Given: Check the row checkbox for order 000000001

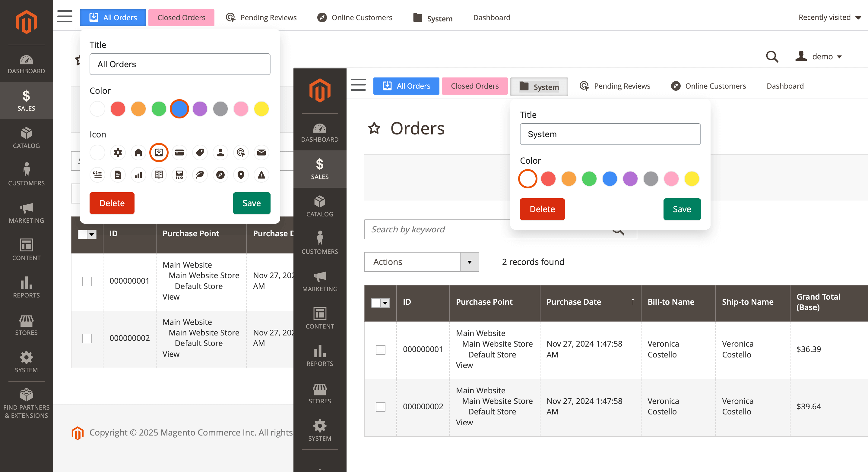Looking at the screenshot, I should coord(380,350).
